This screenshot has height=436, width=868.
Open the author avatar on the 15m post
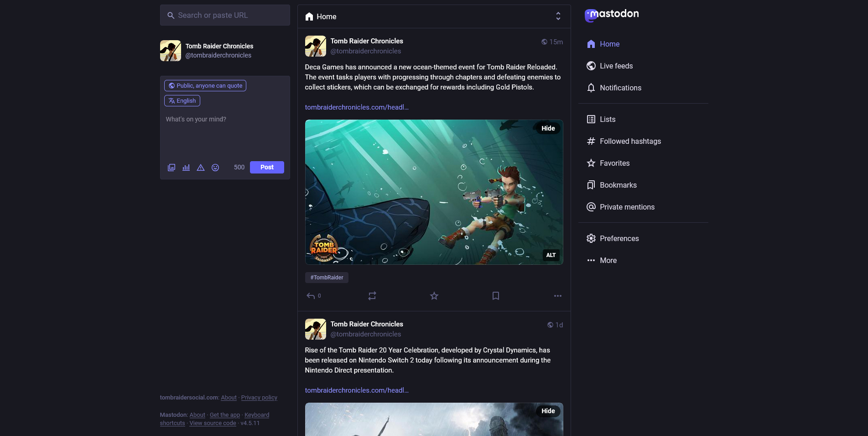tap(316, 46)
